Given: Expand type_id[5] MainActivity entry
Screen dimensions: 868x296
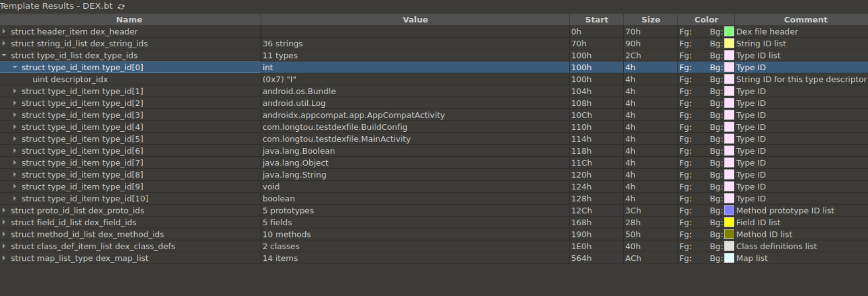Looking at the screenshot, I should click(x=15, y=139).
